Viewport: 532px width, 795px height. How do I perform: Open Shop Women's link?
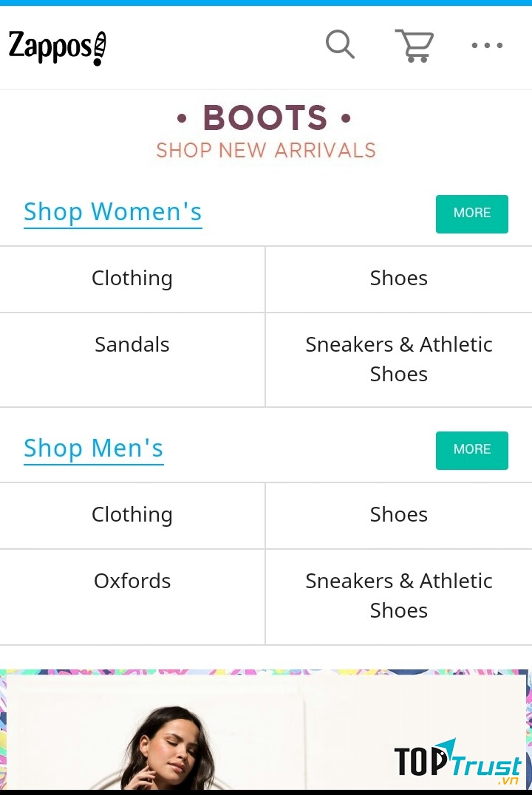click(112, 212)
